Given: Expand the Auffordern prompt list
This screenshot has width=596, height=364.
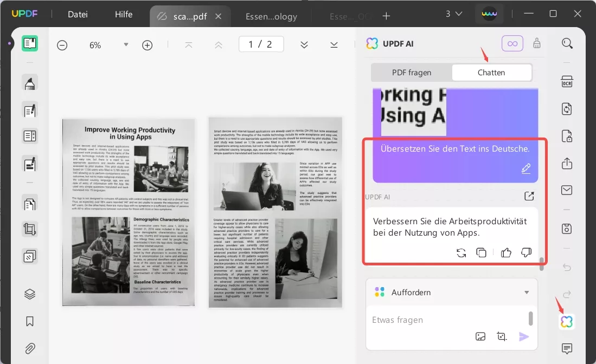Looking at the screenshot, I should (526, 292).
